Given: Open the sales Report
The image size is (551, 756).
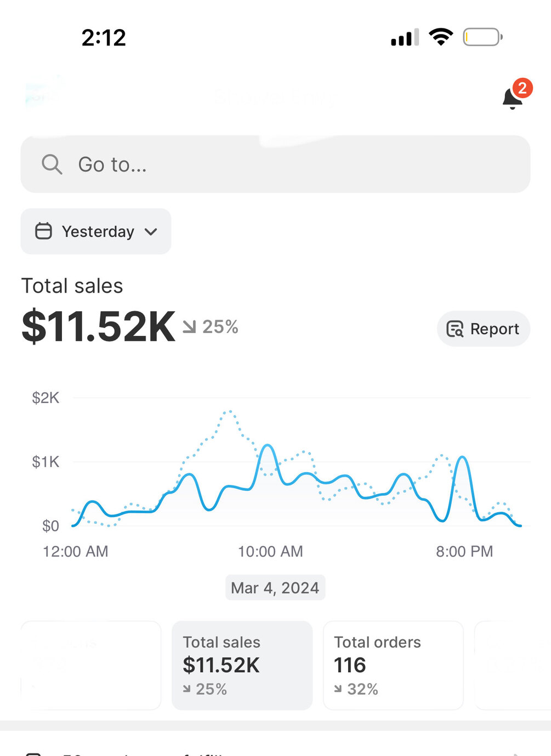Looking at the screenshot, I should click(484, 329).
